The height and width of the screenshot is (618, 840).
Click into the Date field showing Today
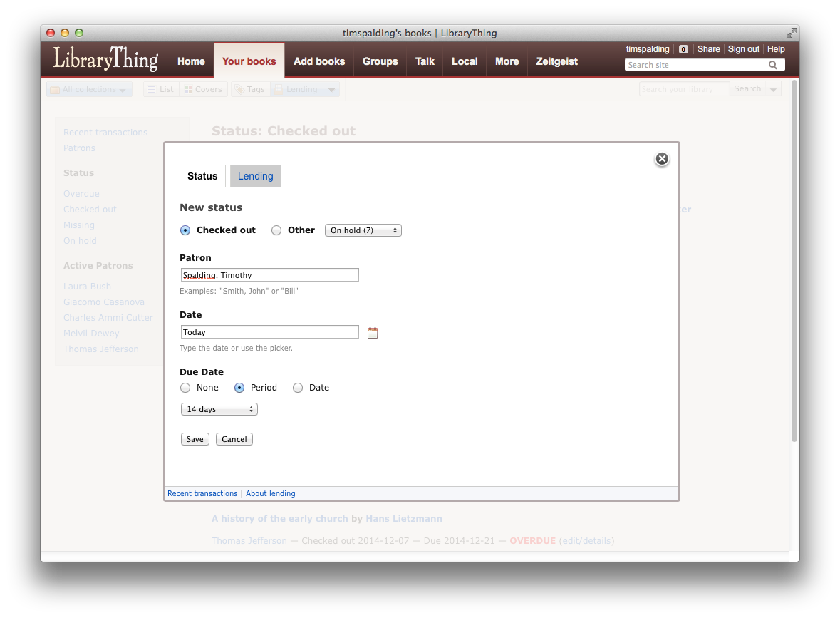pyautogui.click(x=269, y=331)
